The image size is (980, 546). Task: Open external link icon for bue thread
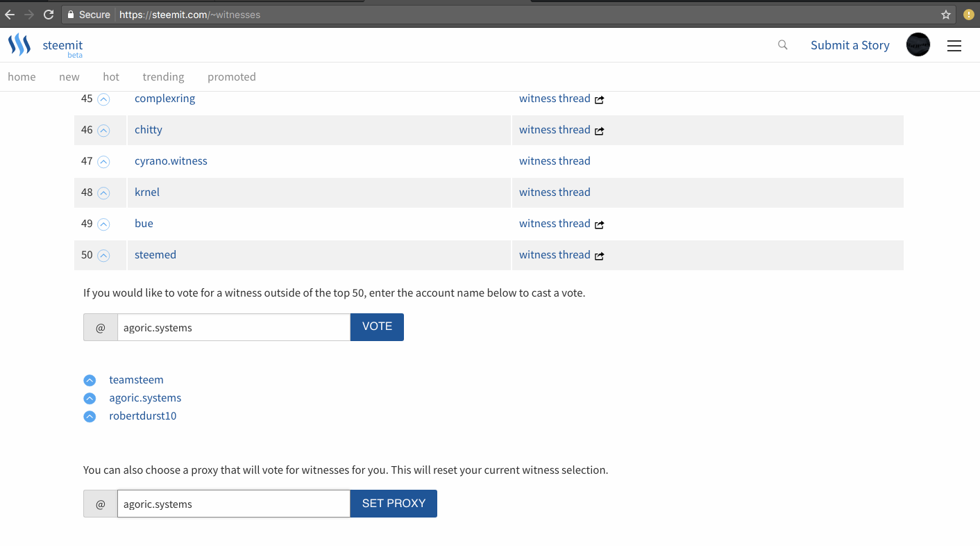point(599,224)
